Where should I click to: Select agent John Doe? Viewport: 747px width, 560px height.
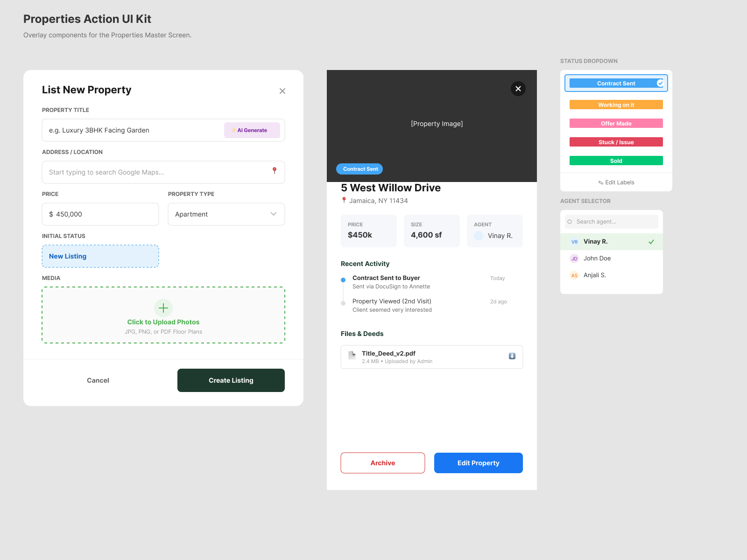612,259
